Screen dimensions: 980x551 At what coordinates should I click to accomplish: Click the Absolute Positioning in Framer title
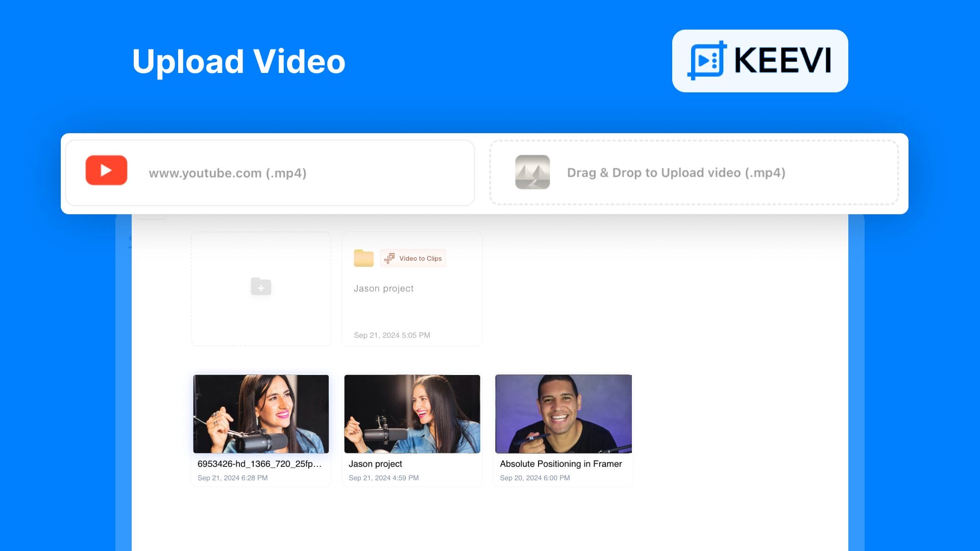(x=560, y=464)
